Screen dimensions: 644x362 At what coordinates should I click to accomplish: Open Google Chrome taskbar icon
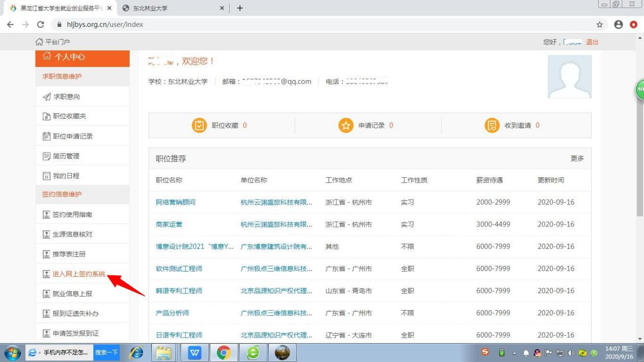click(x=224, y=352)
